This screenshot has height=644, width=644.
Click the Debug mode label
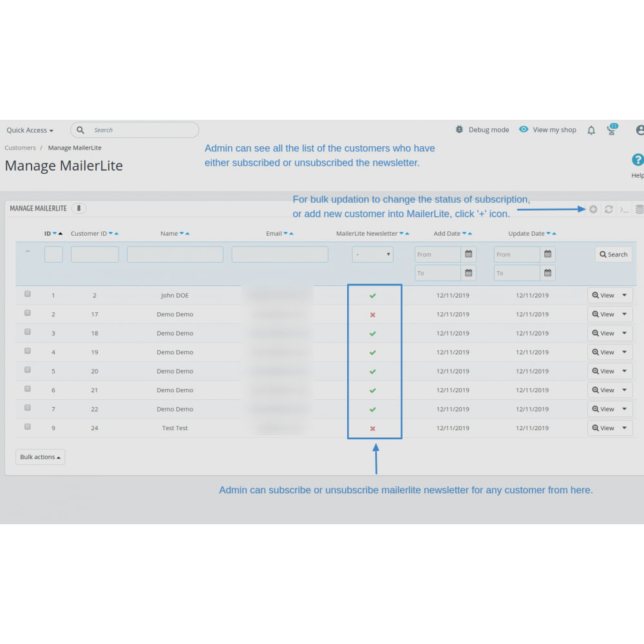click(489, 130)
